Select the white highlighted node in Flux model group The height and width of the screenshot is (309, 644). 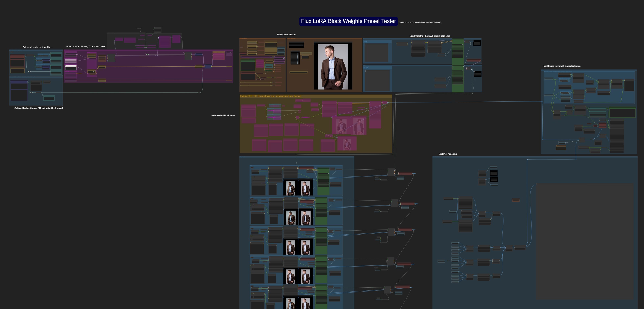[71, 68]
